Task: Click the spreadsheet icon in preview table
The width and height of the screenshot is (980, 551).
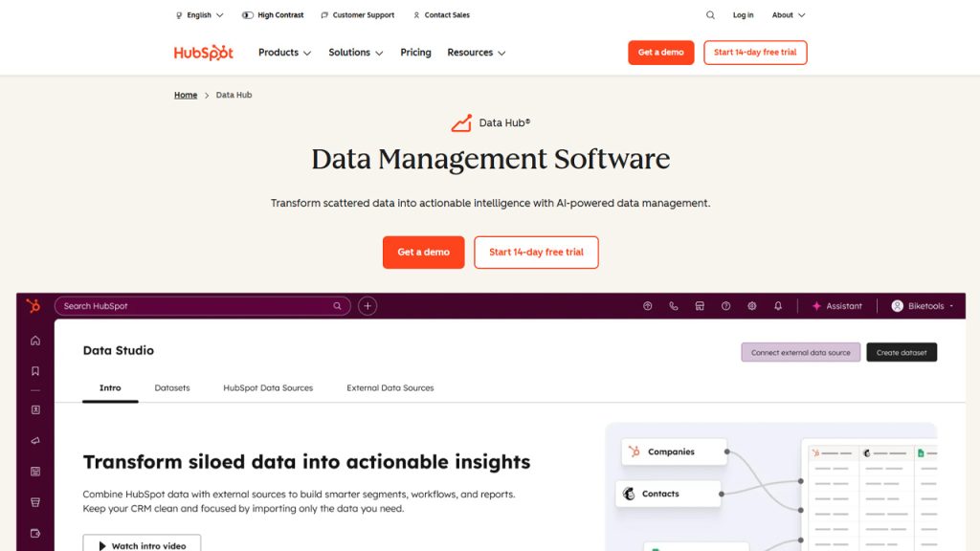Action: coord(921,452)
